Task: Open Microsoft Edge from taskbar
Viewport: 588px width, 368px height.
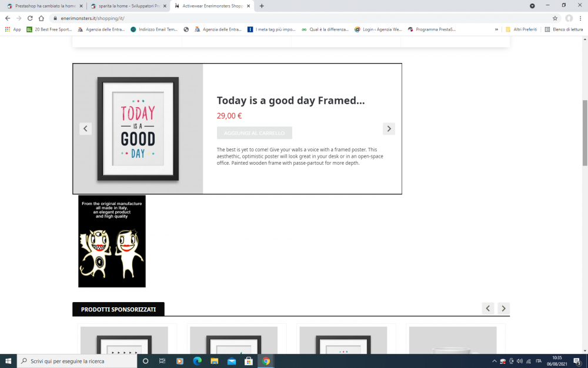Action: [197, 361]
